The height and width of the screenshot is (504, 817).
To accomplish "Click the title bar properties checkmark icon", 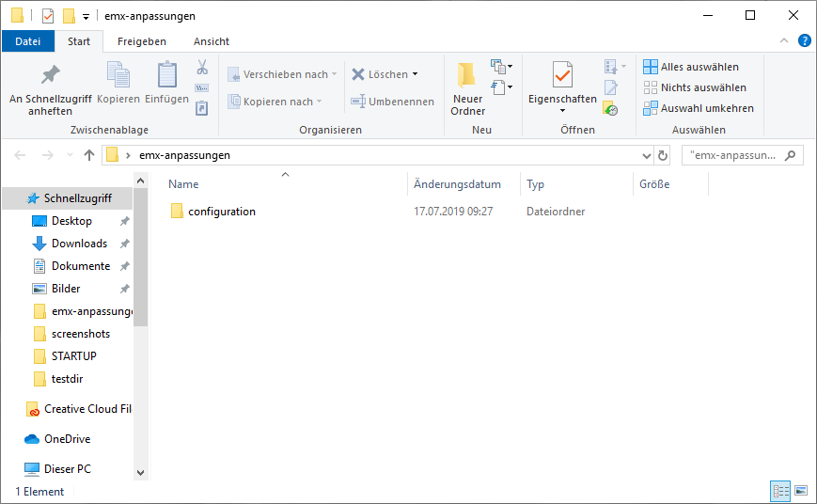I will click(48, 16).
